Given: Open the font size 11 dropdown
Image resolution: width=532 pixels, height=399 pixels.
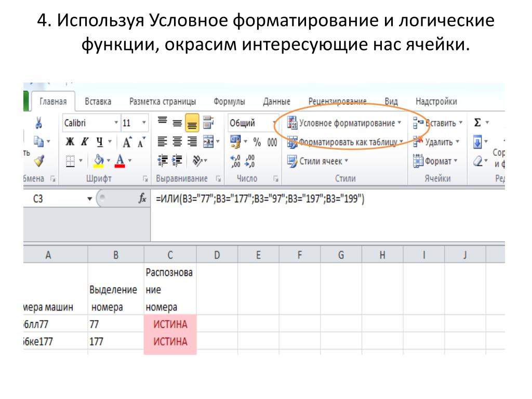Looking at the screenshot, I should [x=144, y=123].
